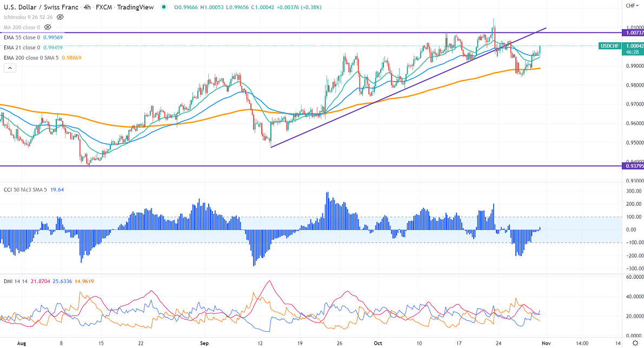This screenshot has height=348, width=644.
Task: Click the DMI value 14.9619
Action: [x=84, y=281]
